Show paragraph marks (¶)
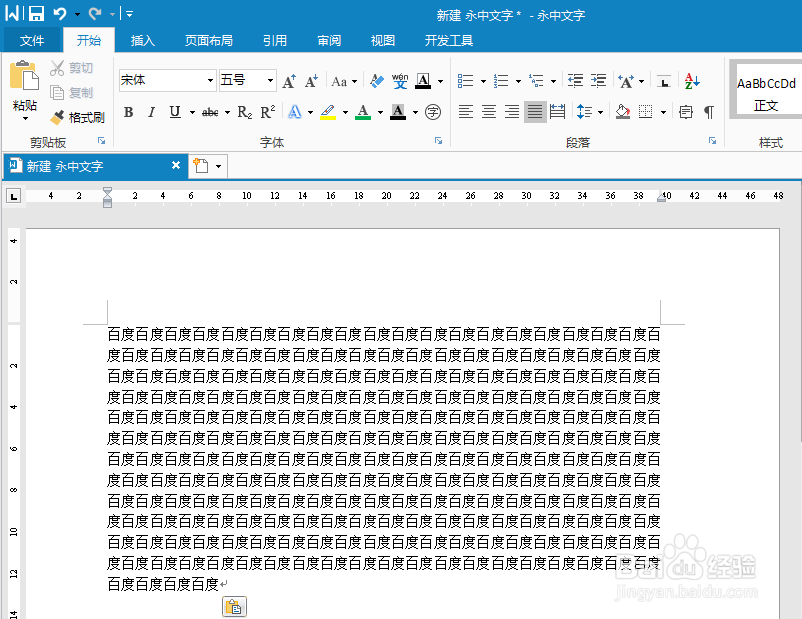The image size is (802, 619). [x=708, y=112]
